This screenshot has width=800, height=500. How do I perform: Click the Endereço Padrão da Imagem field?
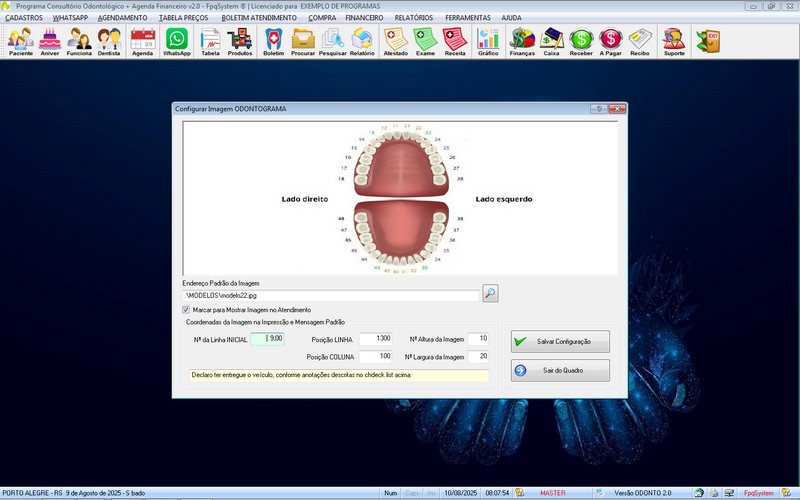(330, 294)
